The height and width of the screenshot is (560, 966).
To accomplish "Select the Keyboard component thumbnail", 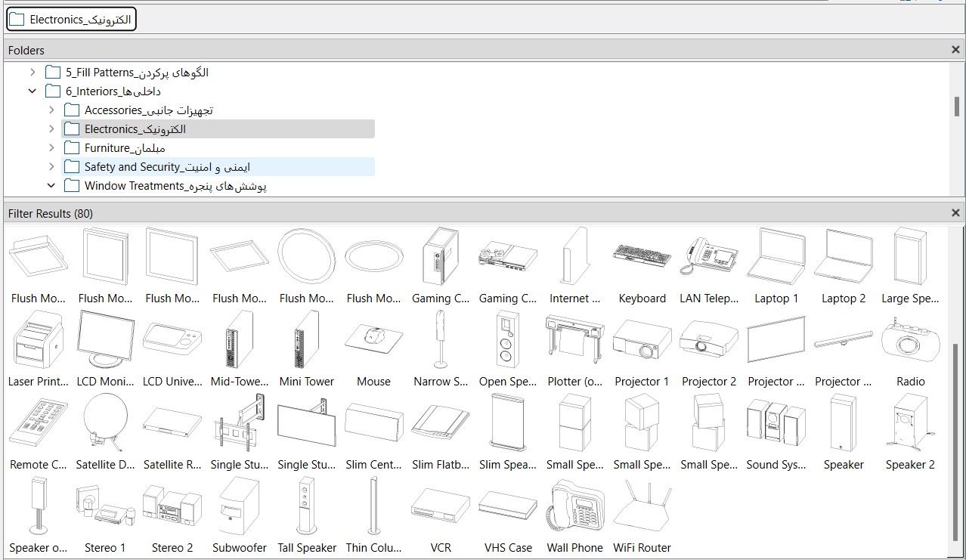I will 642,257.
